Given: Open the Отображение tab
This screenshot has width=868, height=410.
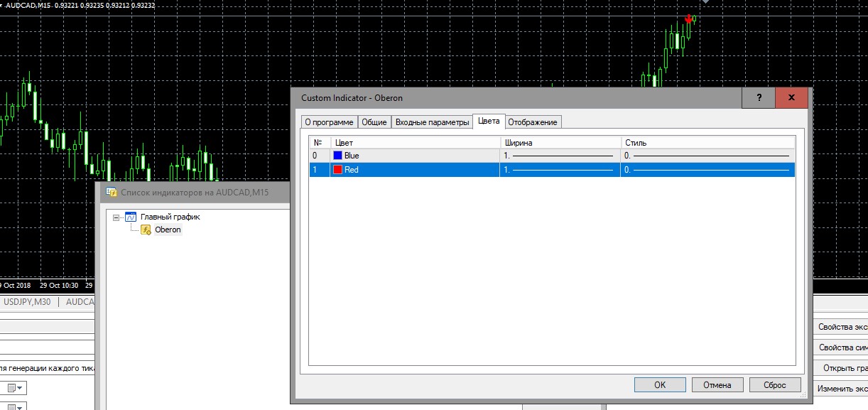Looking at the screenshot, I should (533, 122).
